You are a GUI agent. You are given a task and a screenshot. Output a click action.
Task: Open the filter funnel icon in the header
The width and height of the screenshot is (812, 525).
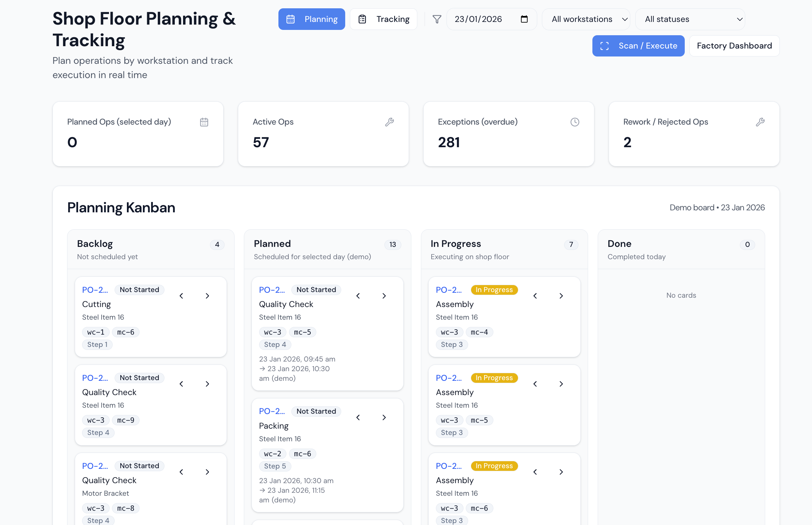[436, 19]
